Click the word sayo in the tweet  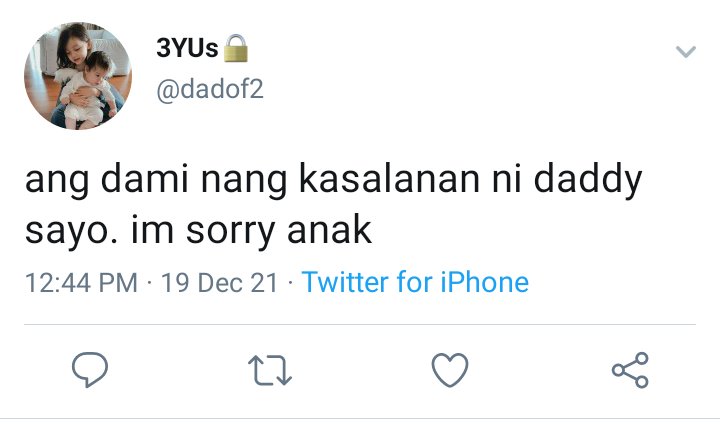click(x=71, y=232)
